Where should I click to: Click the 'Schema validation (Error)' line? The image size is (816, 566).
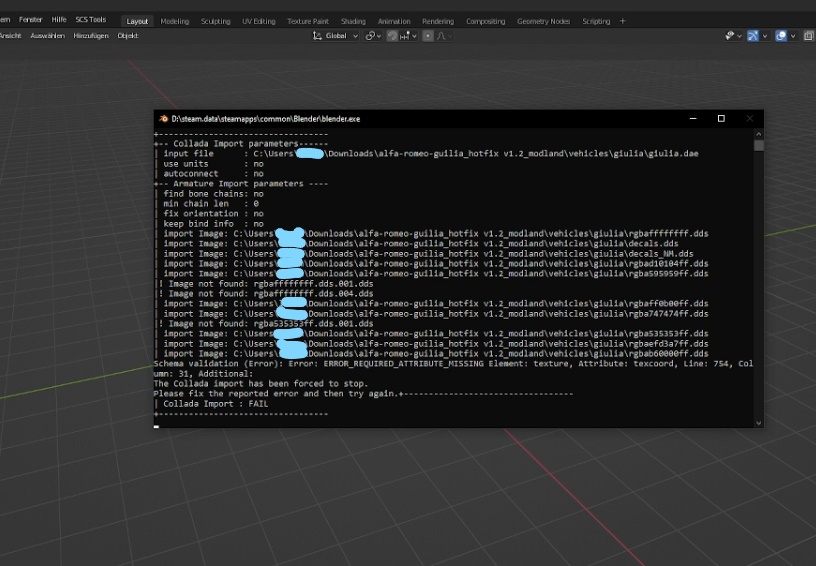click(453, 368)
